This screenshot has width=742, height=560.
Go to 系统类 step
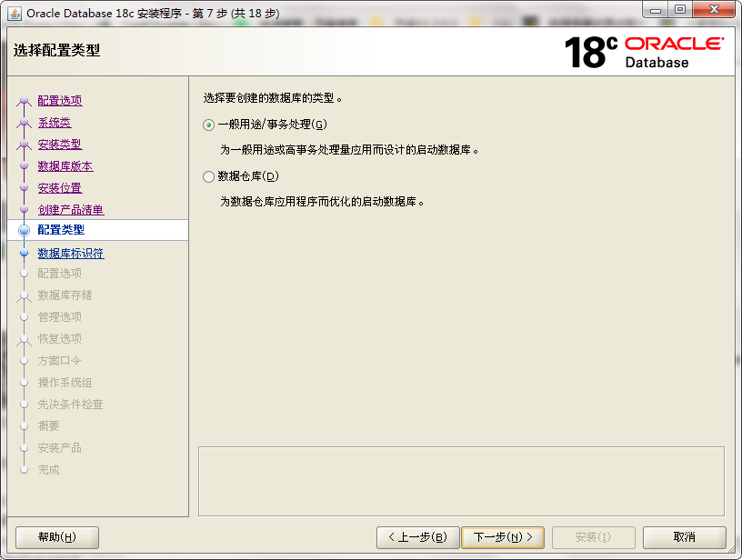pos(55,123)
